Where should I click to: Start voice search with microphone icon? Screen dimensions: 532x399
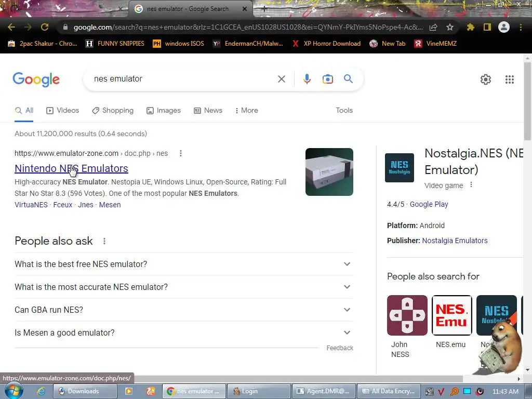(x=307, y=79)
